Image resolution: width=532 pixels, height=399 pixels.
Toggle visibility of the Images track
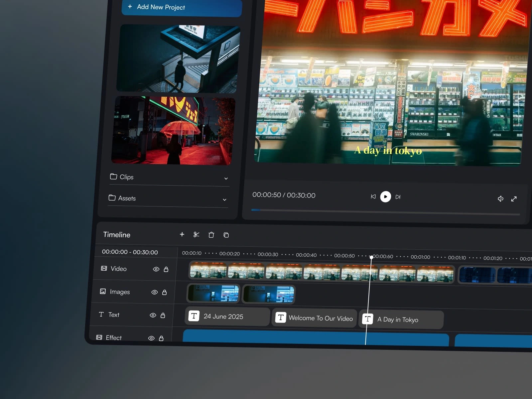[x=154, y=292]
